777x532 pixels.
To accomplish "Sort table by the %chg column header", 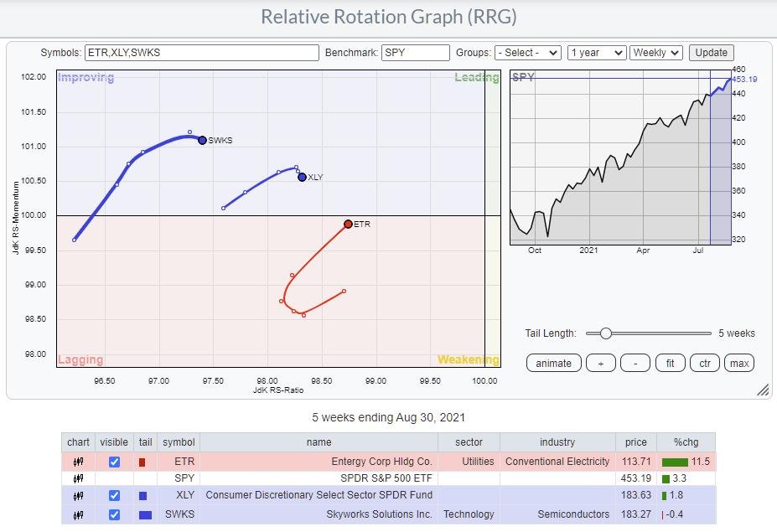I will coord(686,442).
